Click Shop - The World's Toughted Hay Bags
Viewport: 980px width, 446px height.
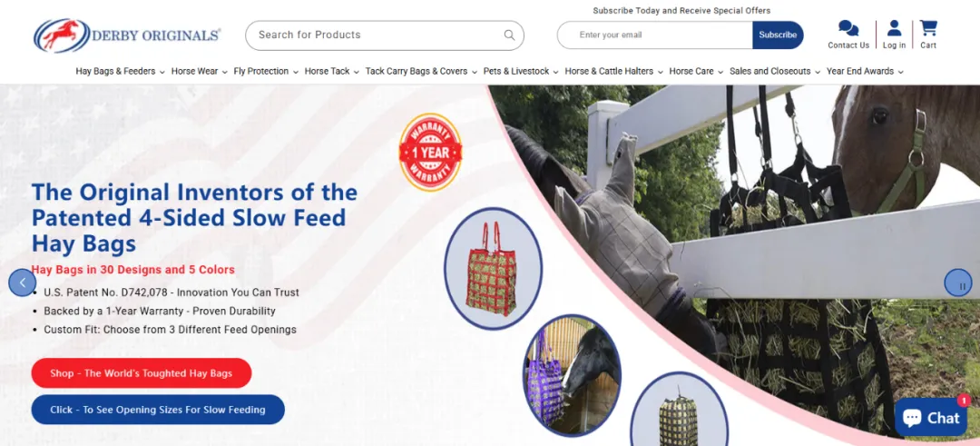click(142, 373)
